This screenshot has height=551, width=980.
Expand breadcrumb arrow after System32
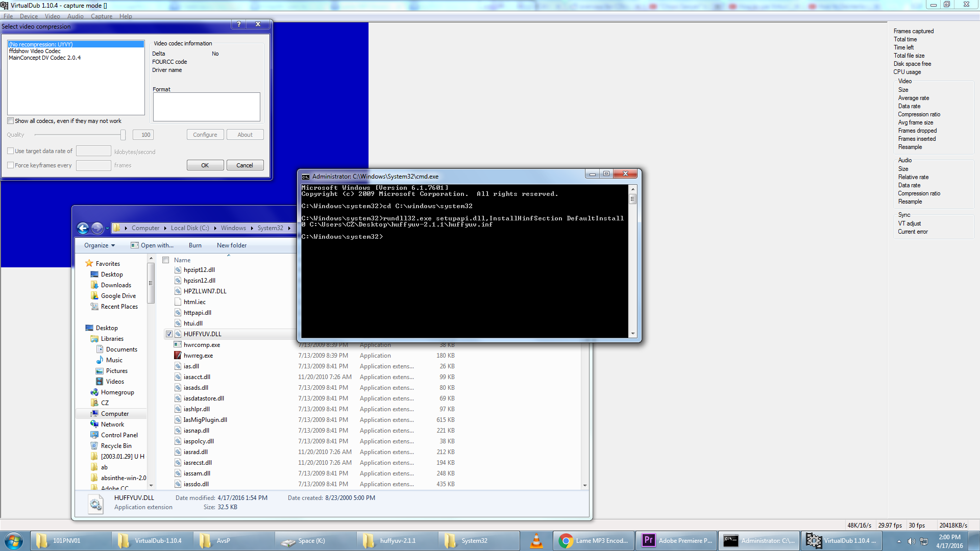click(289, 228)
